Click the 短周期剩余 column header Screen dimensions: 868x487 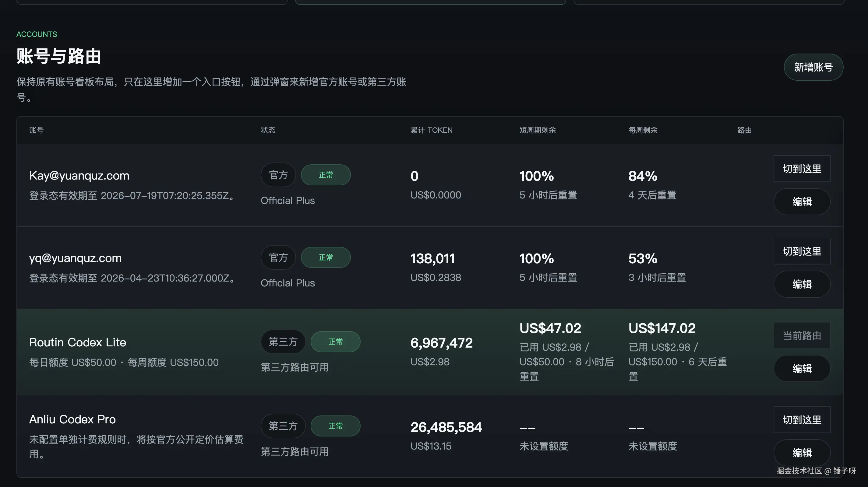(x=538, y=130)
